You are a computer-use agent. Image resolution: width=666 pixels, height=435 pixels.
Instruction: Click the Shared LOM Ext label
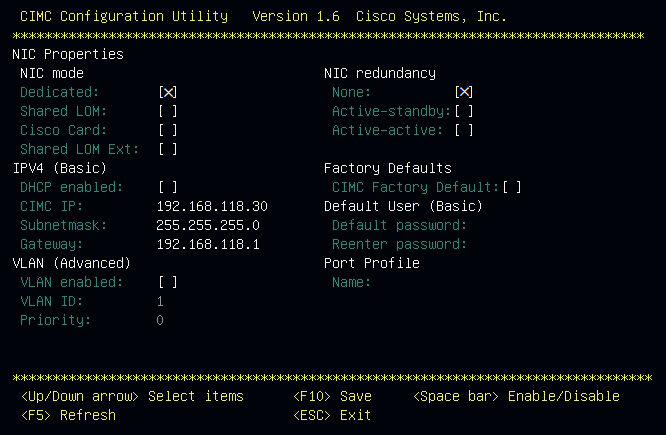coord(79,150)
